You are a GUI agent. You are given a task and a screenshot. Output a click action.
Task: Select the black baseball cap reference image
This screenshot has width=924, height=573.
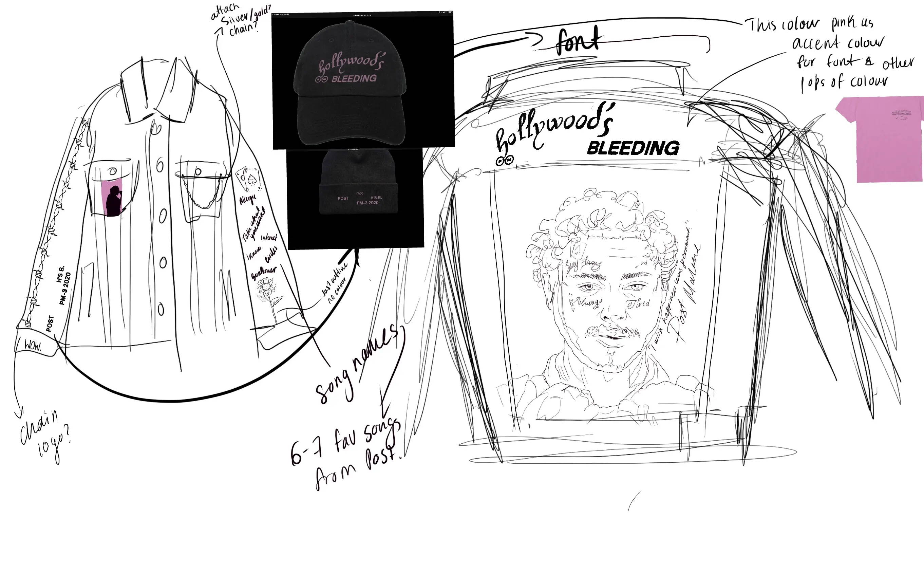[x=363, y=79]
